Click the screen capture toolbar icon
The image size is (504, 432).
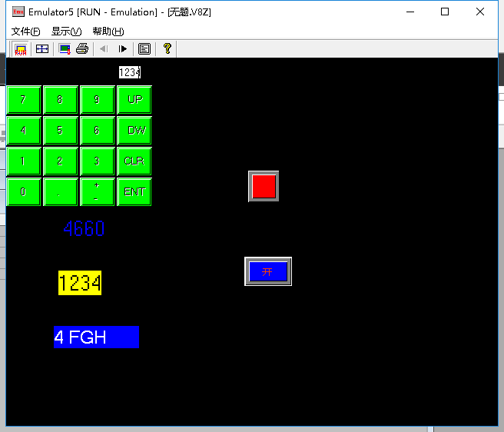click(x=65, y=49)
